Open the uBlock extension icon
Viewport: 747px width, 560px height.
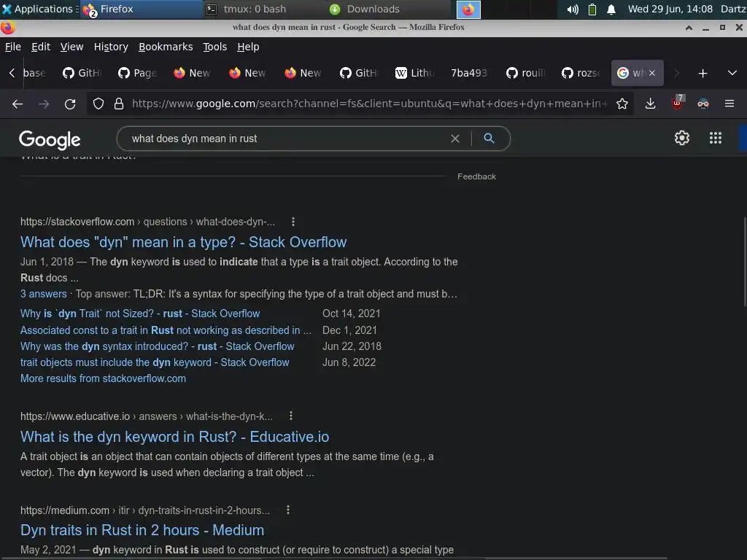pyautogui.click(x=677, y=102)
